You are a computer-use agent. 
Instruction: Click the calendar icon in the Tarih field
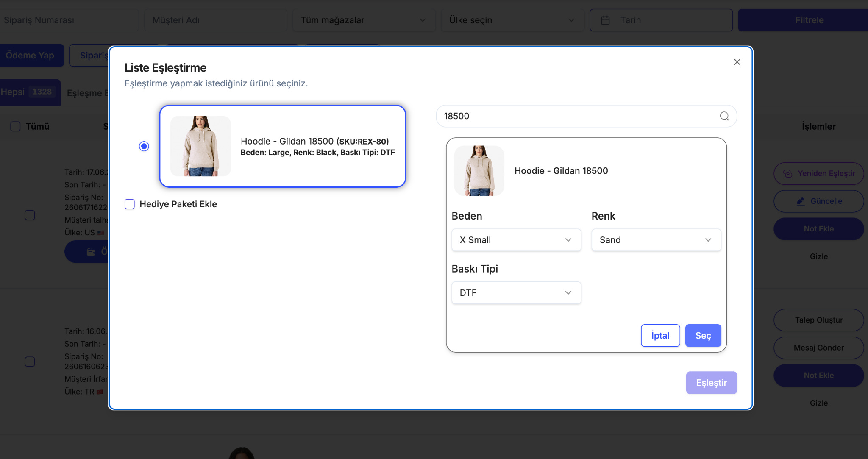[x=605, y=20]
